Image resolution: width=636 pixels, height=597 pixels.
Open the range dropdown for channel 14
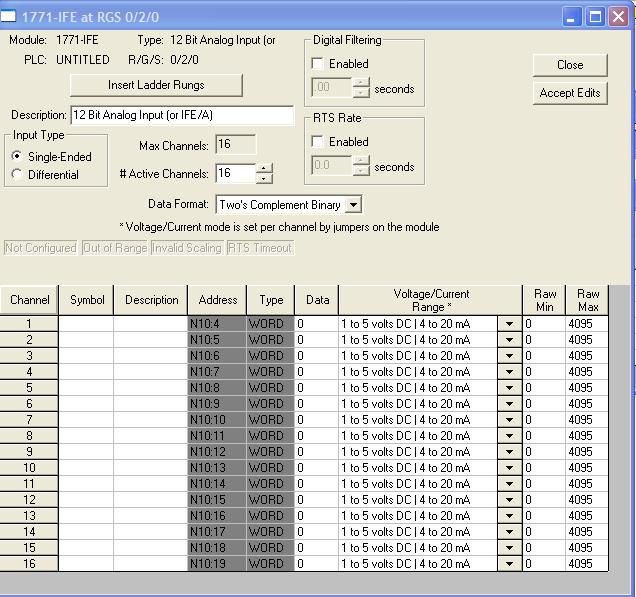coord(509,532)
